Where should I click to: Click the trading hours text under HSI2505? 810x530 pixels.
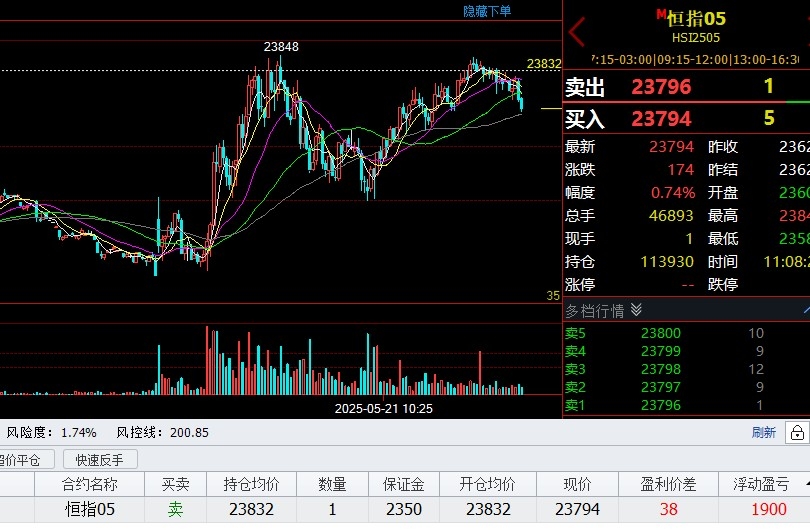click(695, 59)
